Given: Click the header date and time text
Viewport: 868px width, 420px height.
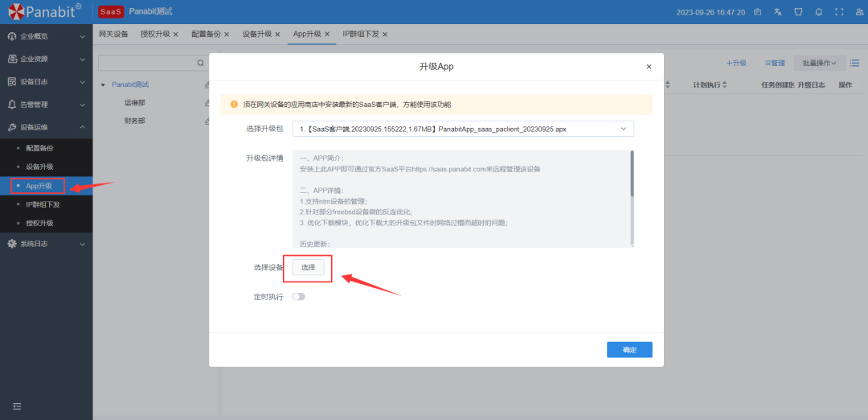Looking at the screenshot, I should tap(710, 12).
